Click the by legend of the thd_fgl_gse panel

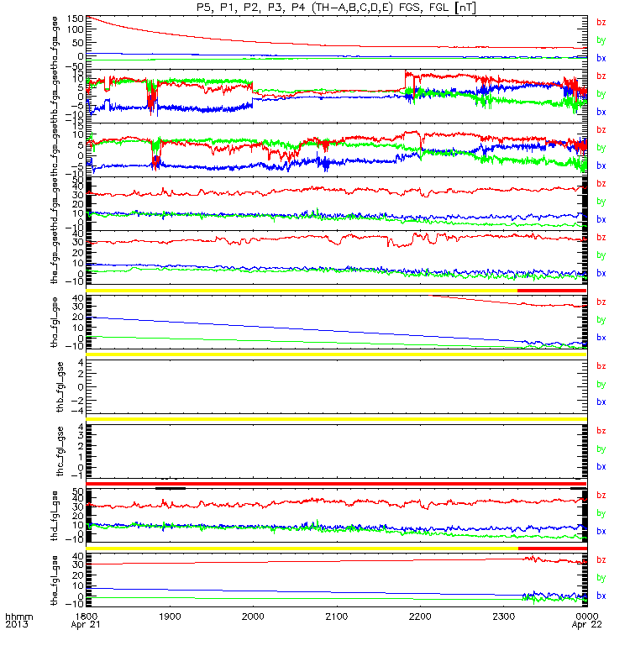[601, 513]
